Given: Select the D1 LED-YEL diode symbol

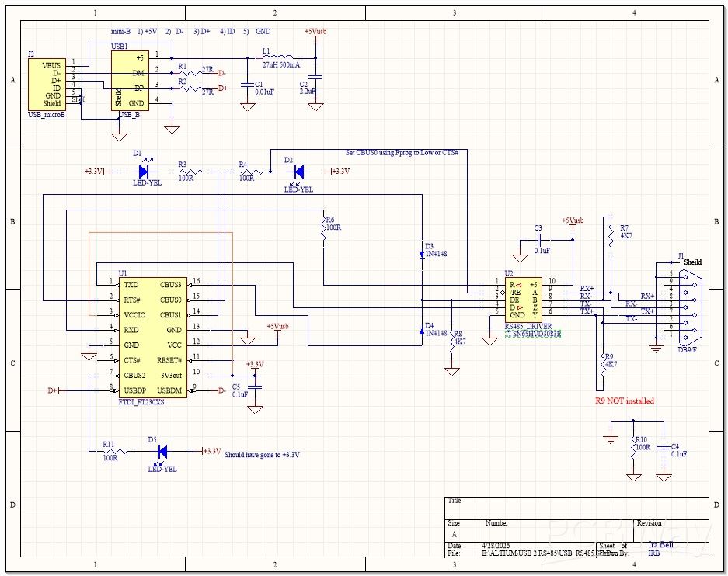Looking at the screenshot, I should (144, 171).
